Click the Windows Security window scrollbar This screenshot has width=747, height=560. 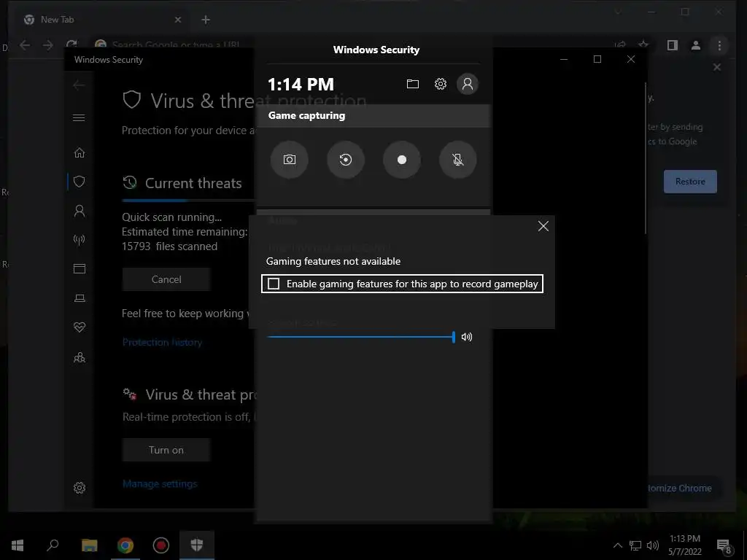click(x=646, y=158)
